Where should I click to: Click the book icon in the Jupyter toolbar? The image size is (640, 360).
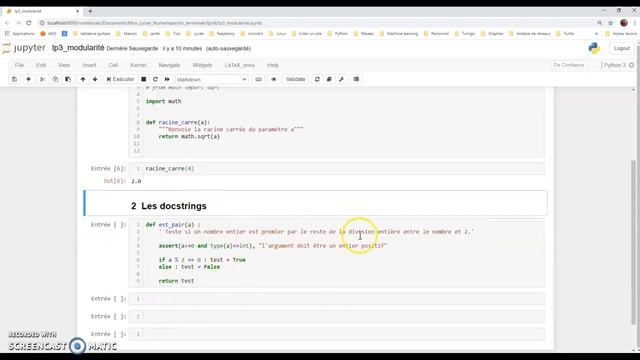coord(329,79)
